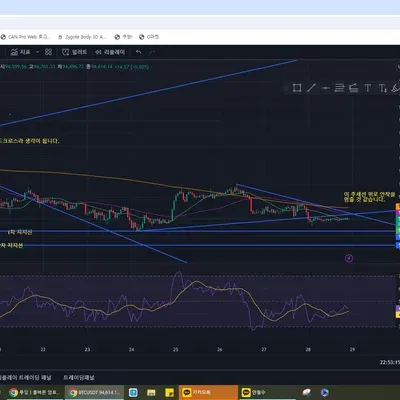Open the Indicators (지표) menu
The width and height of the screenshot is (400, 400).
20,52
